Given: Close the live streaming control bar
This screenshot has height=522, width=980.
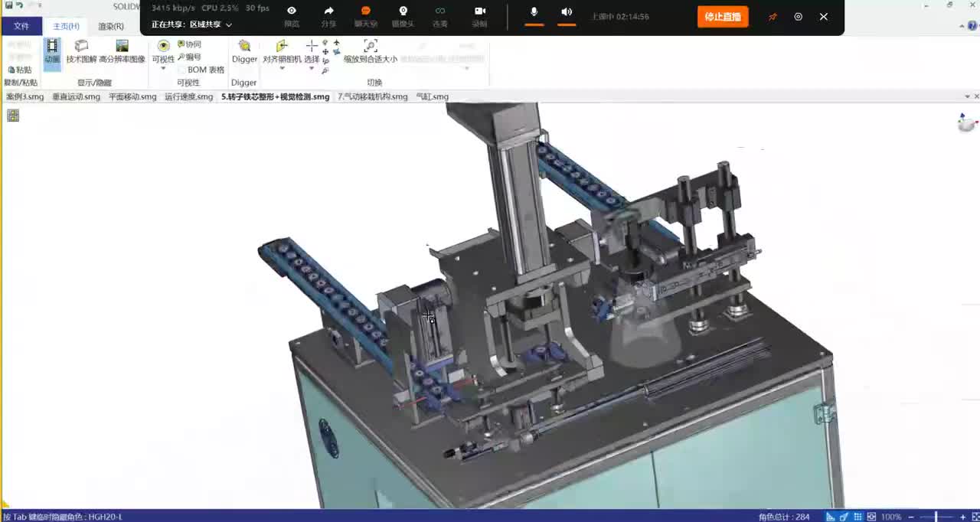Looking at the screenshot, I should [824, 16].
